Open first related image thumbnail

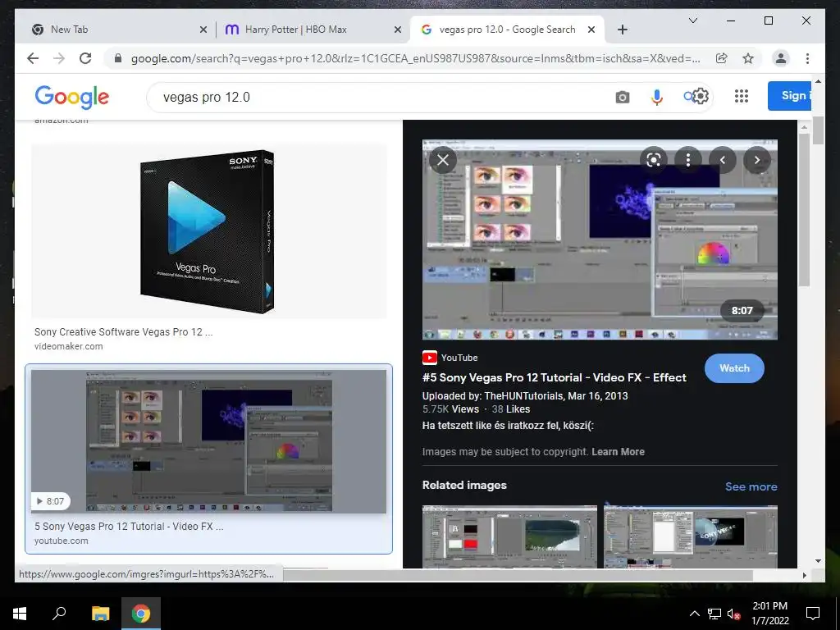point(509,536)
